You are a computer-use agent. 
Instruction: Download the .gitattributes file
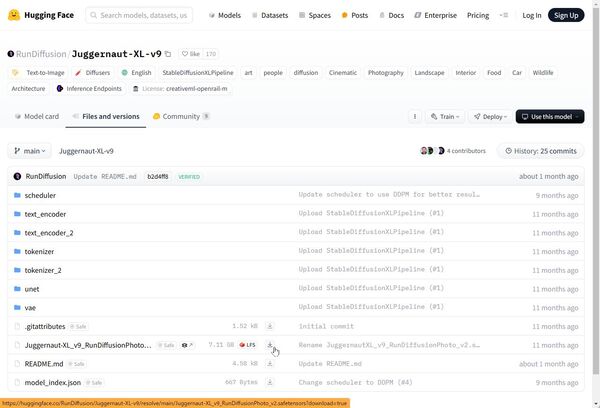[270, 326]
